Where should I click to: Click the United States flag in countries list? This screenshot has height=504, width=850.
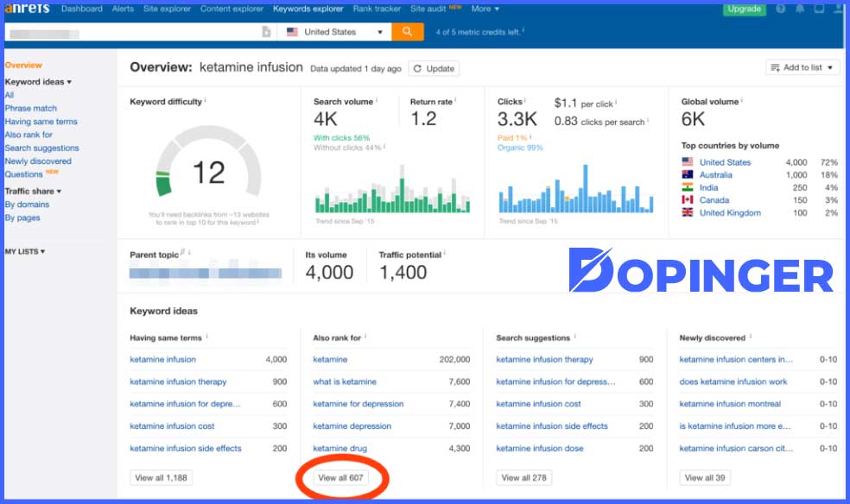coord(688,162)
